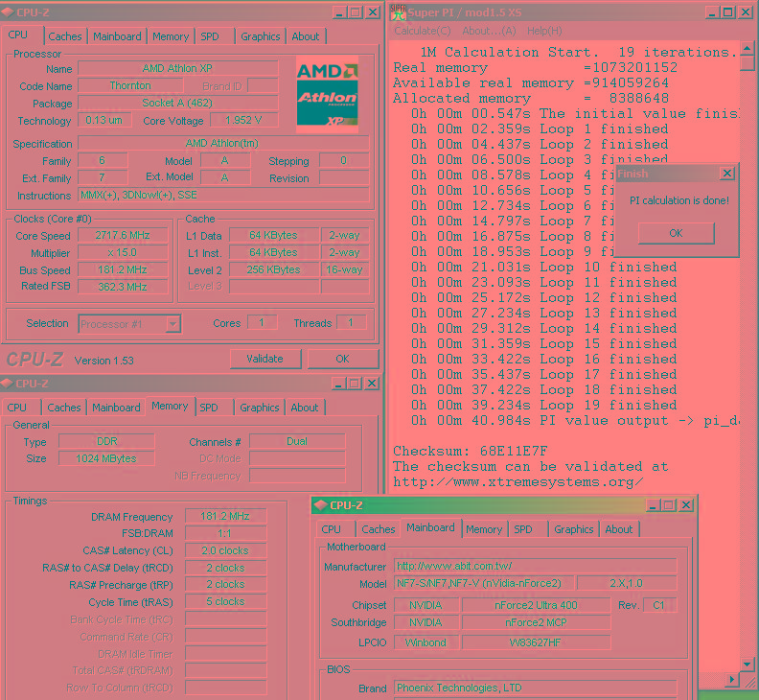759x700 pixels.
Task: Minimize the top CPU-Z window
Action: pos(339,12)
